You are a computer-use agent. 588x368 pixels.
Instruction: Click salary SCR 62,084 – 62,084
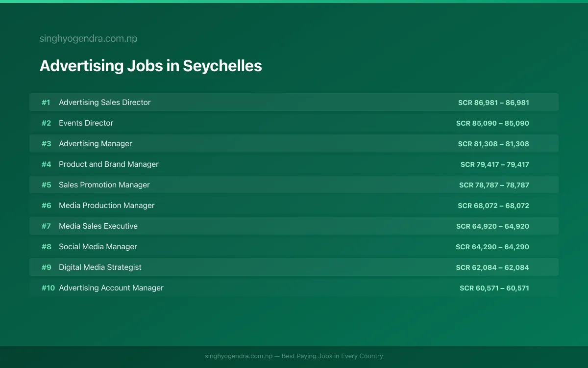(492, 267)
